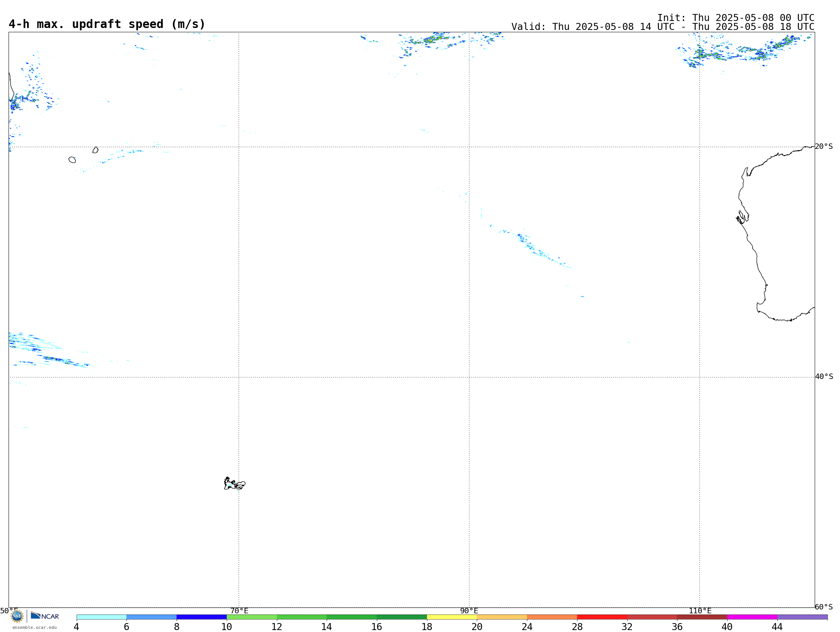Select the orange 24–28 m/s swatch
This screenshot has height=632, width=840.
point(552,617)
